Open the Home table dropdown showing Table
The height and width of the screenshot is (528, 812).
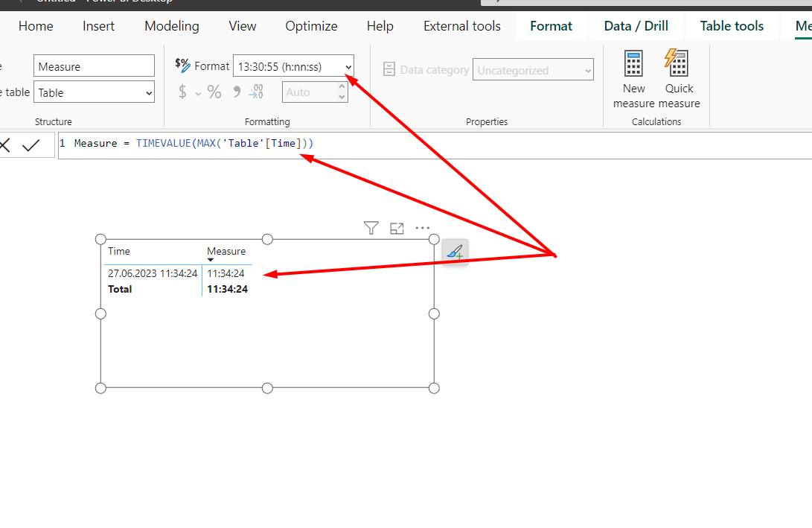coord(95,92)
